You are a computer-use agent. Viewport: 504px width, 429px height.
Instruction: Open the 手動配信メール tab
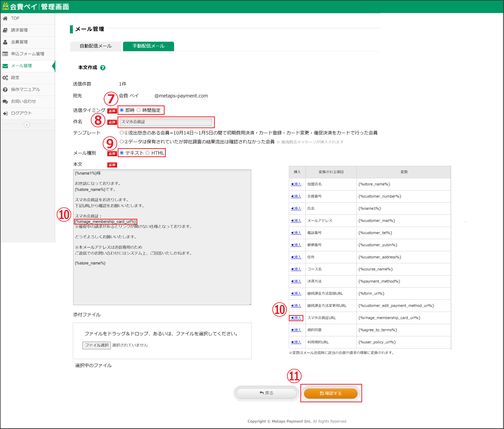pyautogui.click(x=148, y=46)
